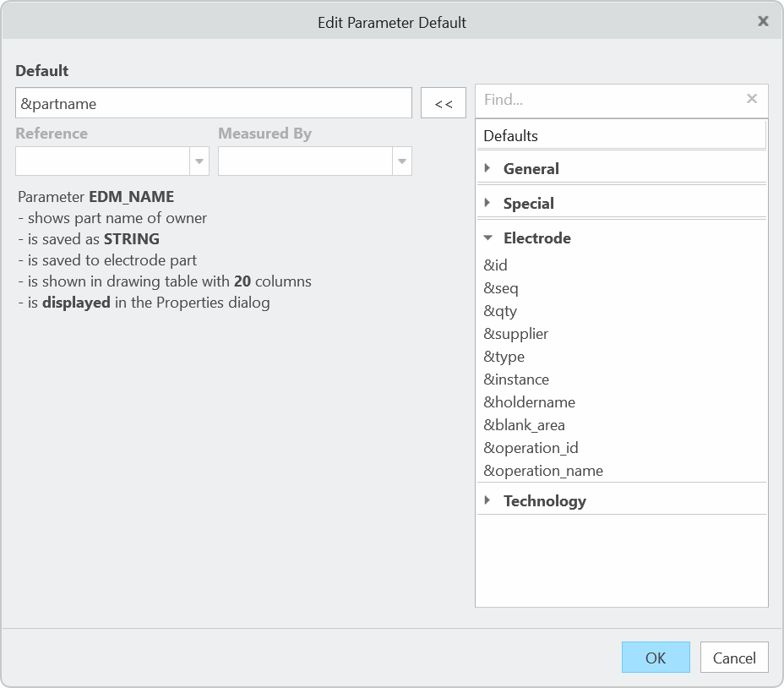Choose &qty from the Electrode list
Screen dimensions: 784x688
point(500,311)
